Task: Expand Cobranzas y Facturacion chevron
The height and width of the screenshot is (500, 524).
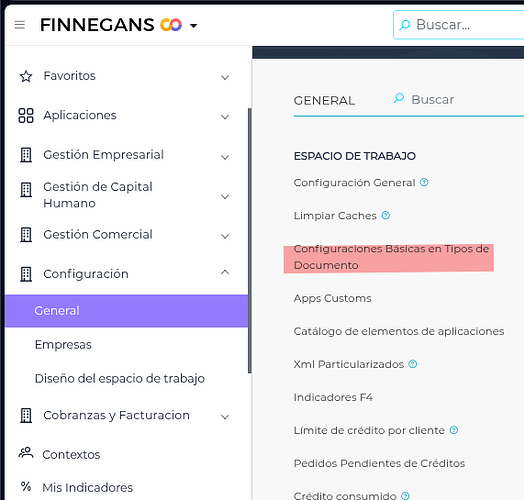Action: (225, 416)
